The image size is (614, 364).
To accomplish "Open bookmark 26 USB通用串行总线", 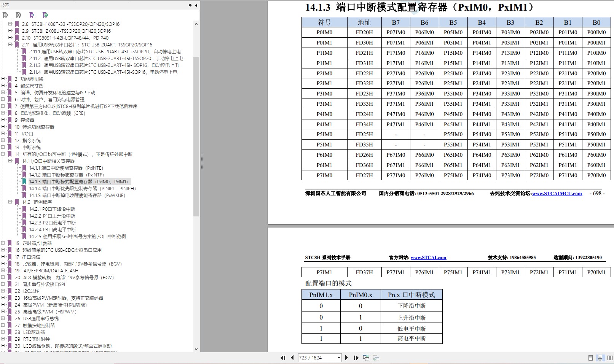I will tap(37, 318).
